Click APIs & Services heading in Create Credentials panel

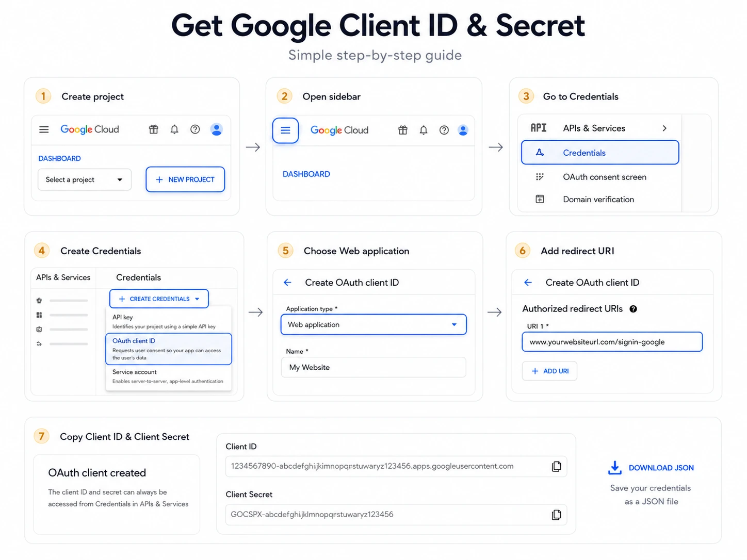(x=63, y=277)
